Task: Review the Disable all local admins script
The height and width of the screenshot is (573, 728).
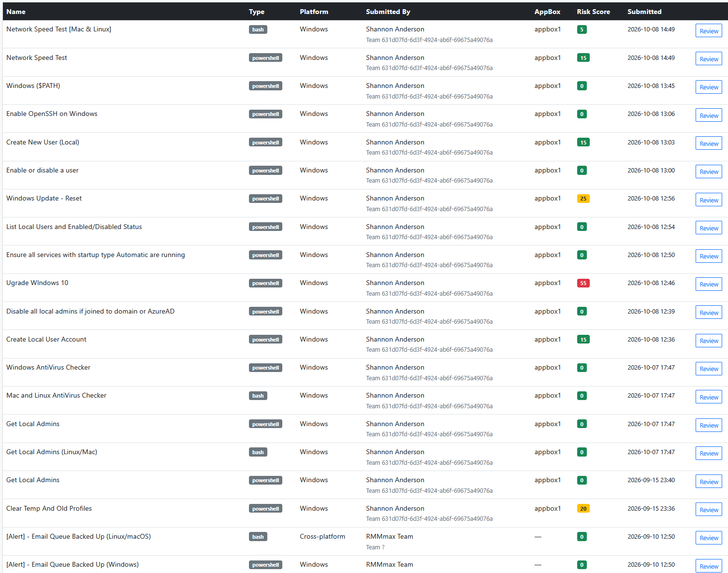Action: coord(709,313)
